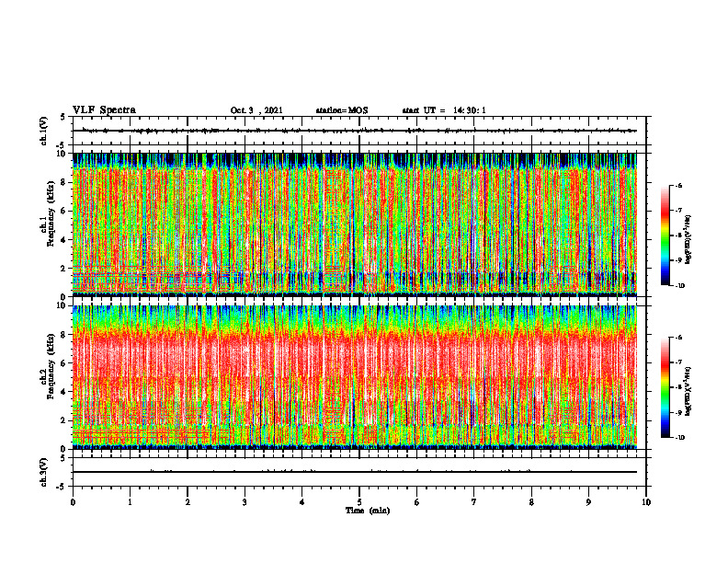Click the "2" kHz tick on ch.1 frequency axis
The width and height of the screenshot is (728, 563).
click(x=64, y=269)
